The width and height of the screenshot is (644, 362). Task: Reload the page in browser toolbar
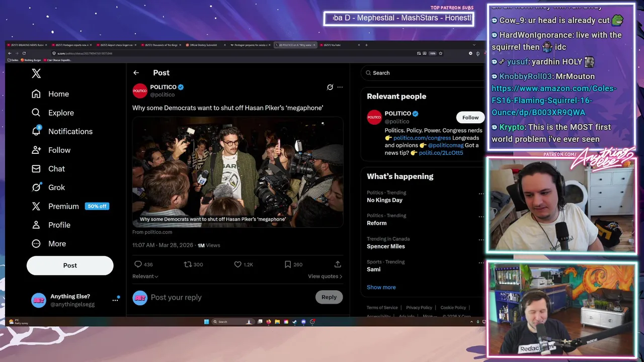tap(24, 53)
